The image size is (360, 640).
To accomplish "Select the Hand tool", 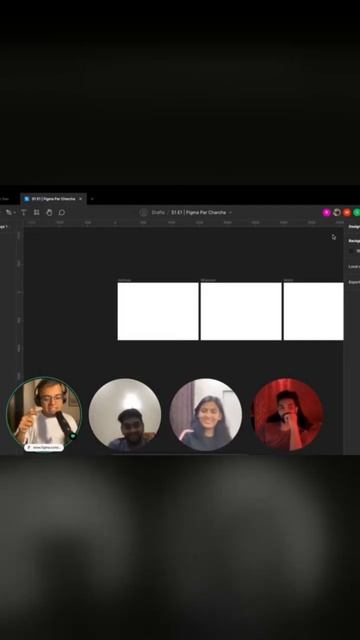I will (49, 212).
